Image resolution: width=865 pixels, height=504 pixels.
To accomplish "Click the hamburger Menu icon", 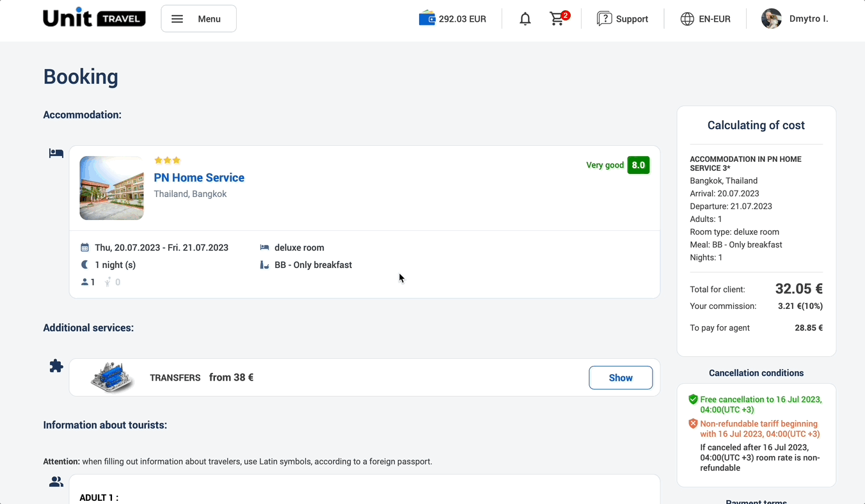I will click(x=177, y=19).
